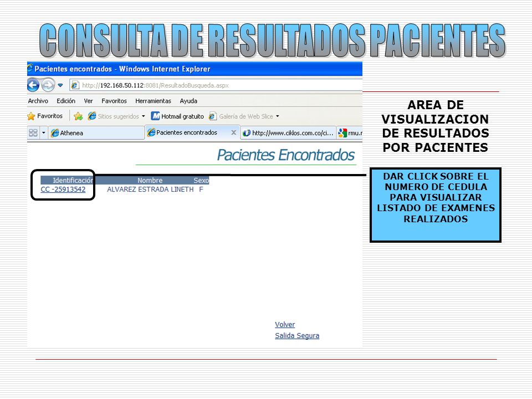Close the Pacientes encontrados tab
The width and height of the screenshot is (532, 399).
(x=233, y=132)
